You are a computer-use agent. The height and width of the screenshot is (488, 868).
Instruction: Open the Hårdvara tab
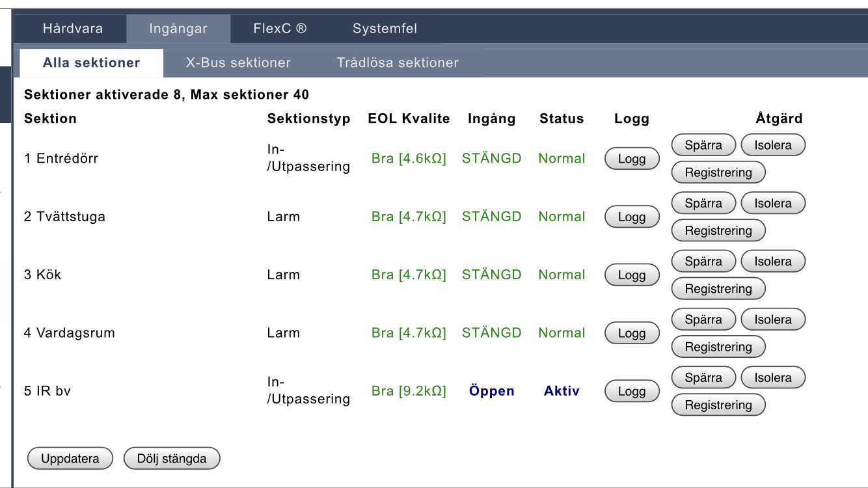[x=73, y=29]
